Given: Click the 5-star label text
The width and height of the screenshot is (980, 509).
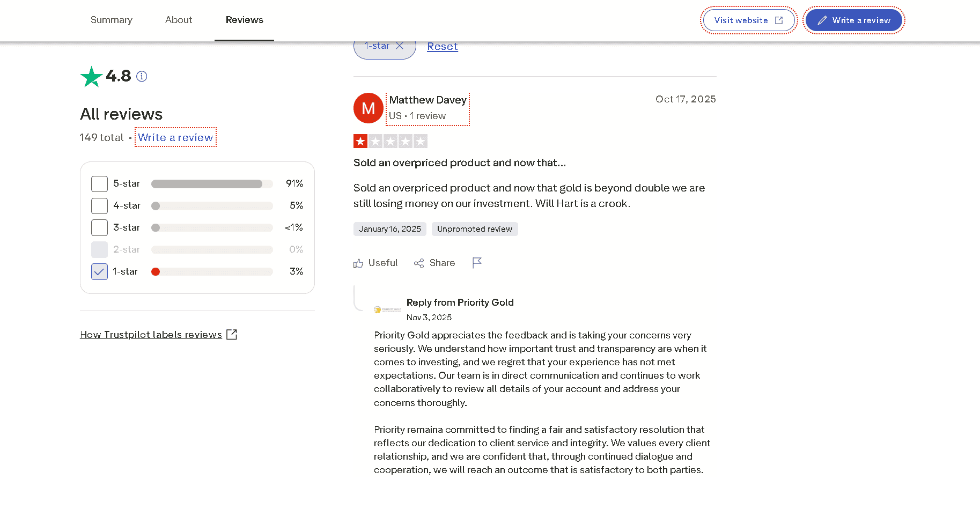Looking at the screenshot, I should 127,183.
